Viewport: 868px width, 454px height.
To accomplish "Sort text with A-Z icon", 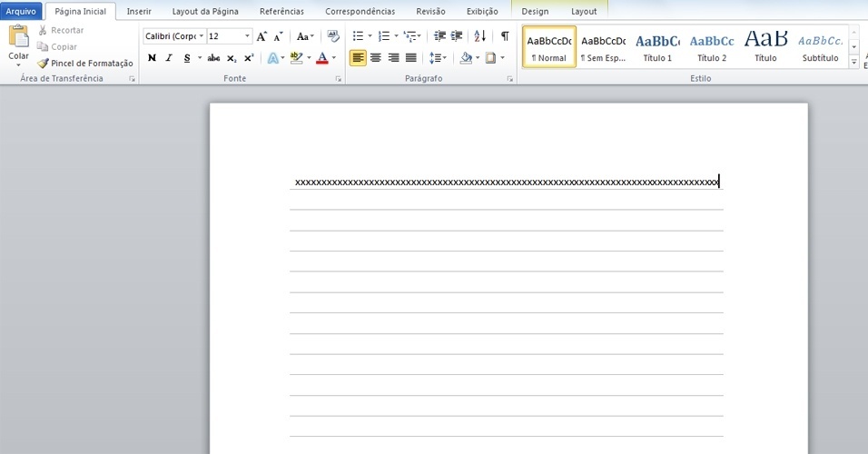I will (480, 36).
